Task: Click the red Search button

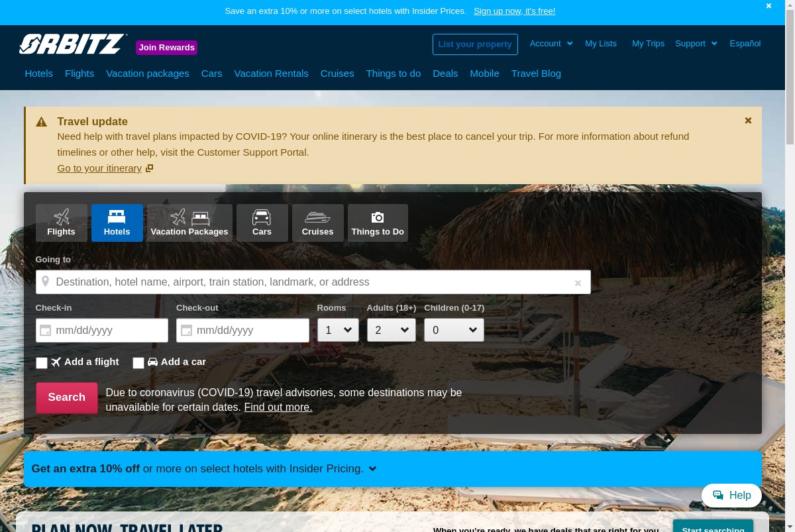Action: [x=67, y=398]
